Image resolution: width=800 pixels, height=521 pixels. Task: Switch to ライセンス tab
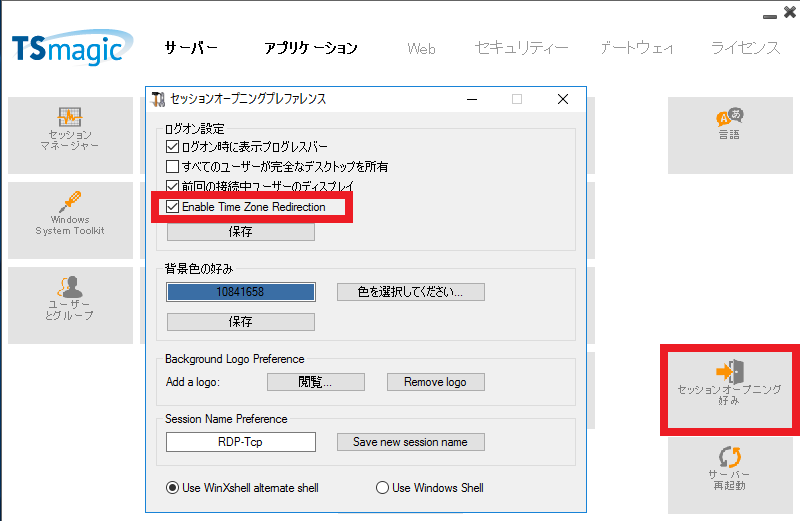(745, 48)
